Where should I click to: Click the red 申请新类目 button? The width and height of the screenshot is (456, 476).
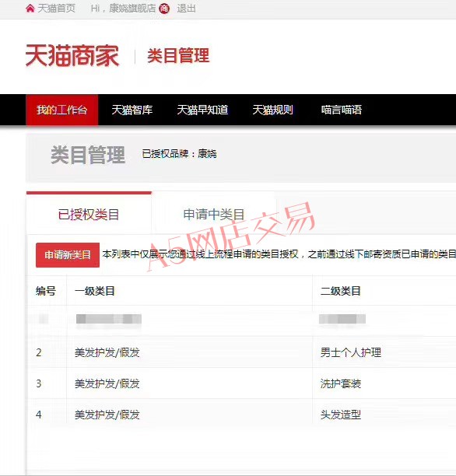coord(68,255)
